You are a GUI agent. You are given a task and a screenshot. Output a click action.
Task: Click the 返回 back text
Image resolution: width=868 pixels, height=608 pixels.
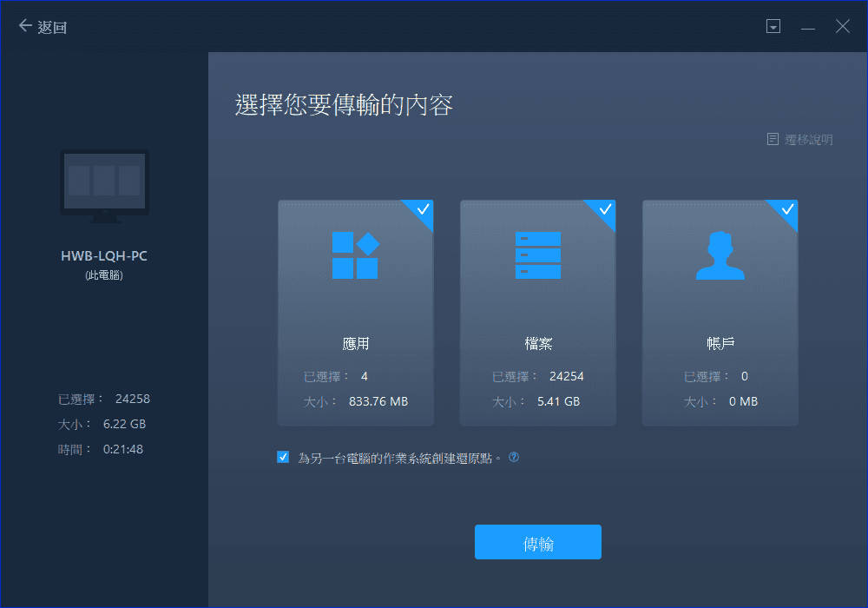coord(53,27)
